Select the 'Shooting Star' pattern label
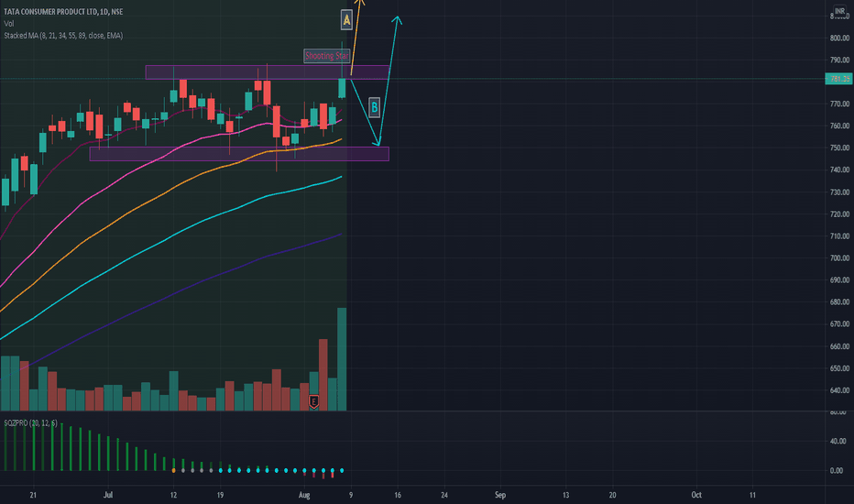854x504 pixels. (327, 56)
